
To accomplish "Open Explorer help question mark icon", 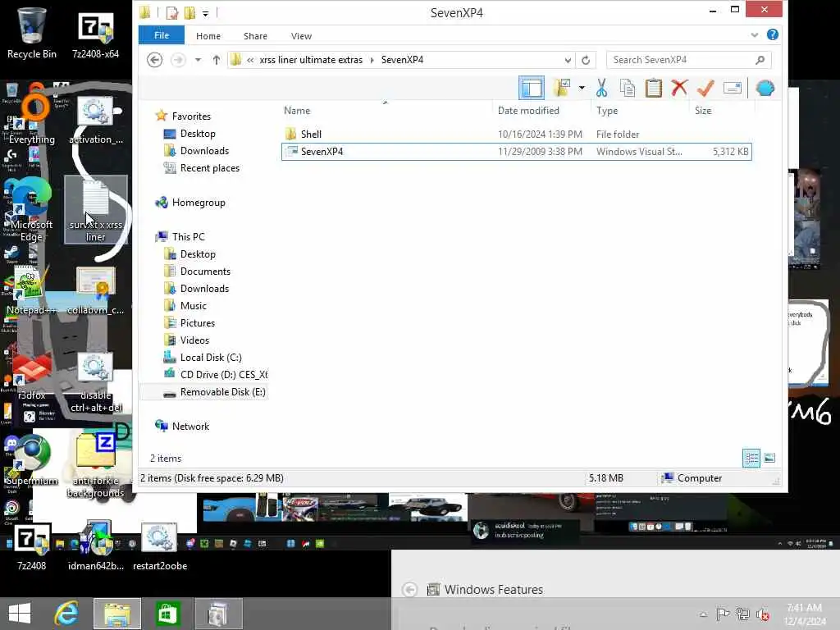I will point(773,34).
